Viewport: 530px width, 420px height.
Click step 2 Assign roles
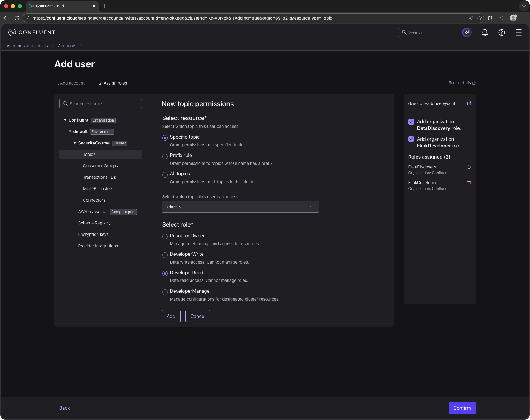coord(113,83)
